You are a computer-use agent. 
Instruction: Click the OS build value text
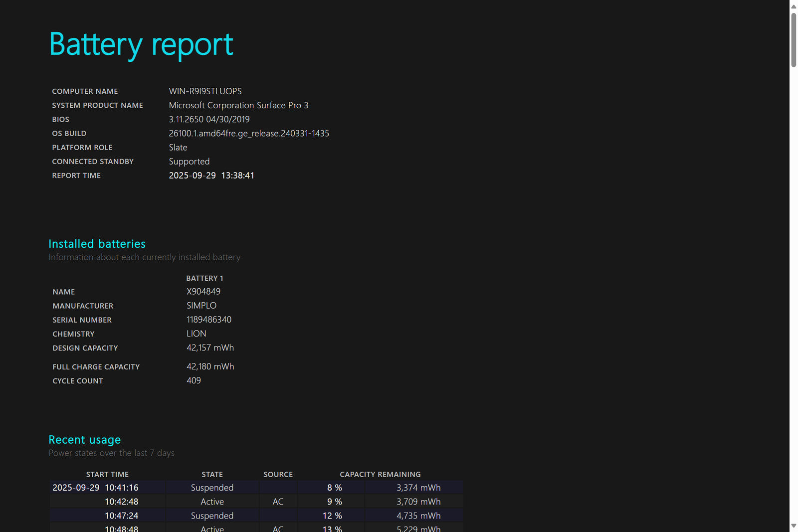[x=249, y=133]
